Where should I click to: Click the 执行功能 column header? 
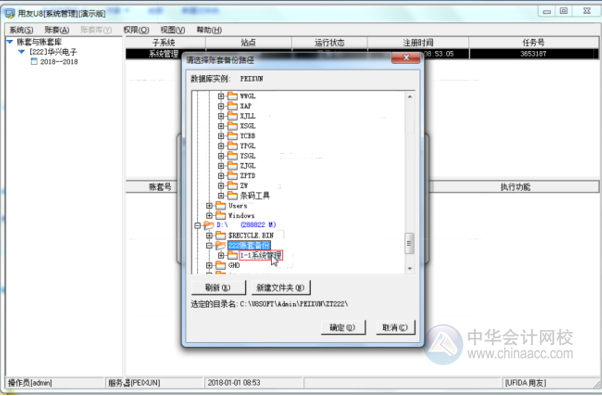pyautogui.click(x=515, y=187)
